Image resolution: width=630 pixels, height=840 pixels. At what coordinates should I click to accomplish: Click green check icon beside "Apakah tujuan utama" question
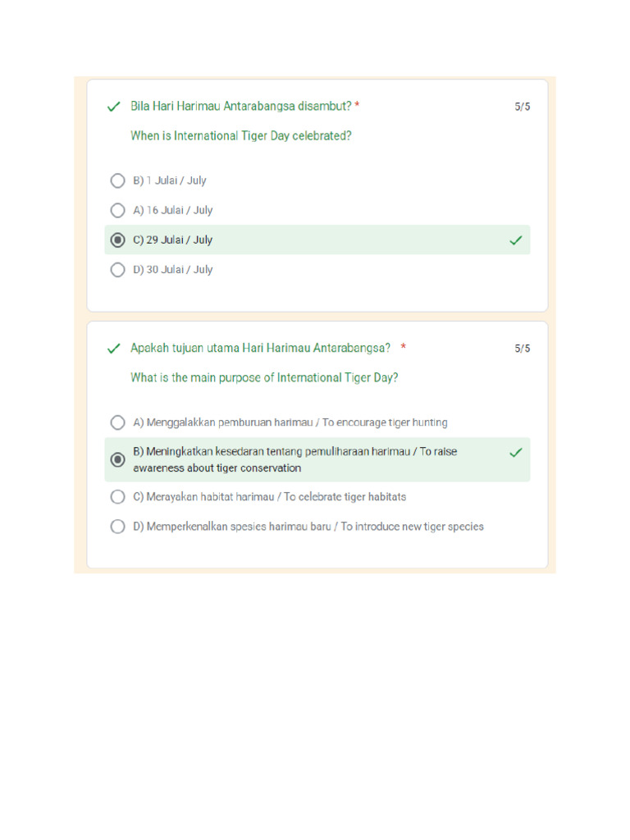[x=114, y=349]
